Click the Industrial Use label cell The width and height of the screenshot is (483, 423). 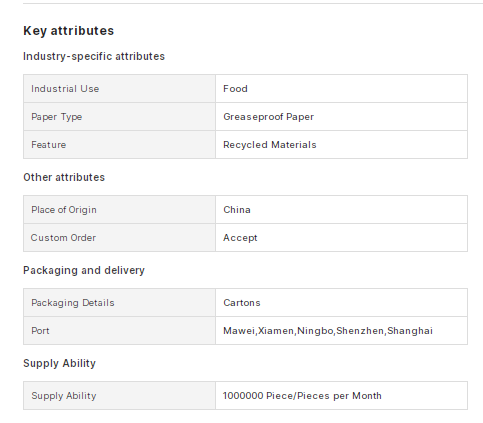119,89
